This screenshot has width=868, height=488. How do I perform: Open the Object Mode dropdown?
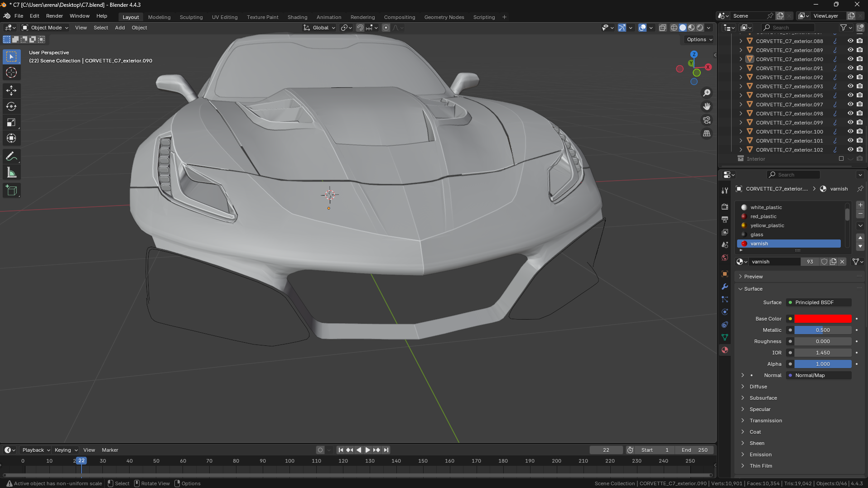pyautogui.click(x=45, y=28)
